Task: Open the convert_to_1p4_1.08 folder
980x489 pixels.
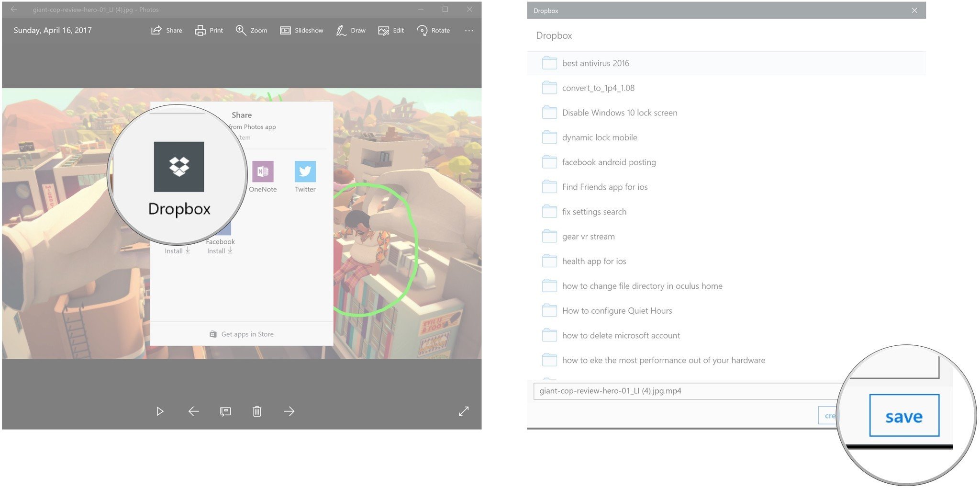Action: [x=726, y=88]
